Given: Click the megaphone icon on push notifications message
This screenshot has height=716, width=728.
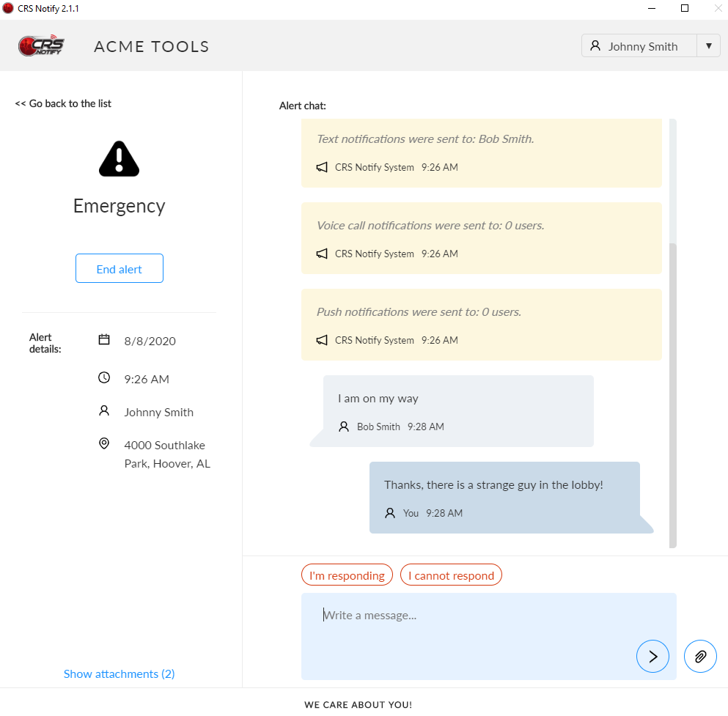Looking at the screenshot, I should coord(322,340).
